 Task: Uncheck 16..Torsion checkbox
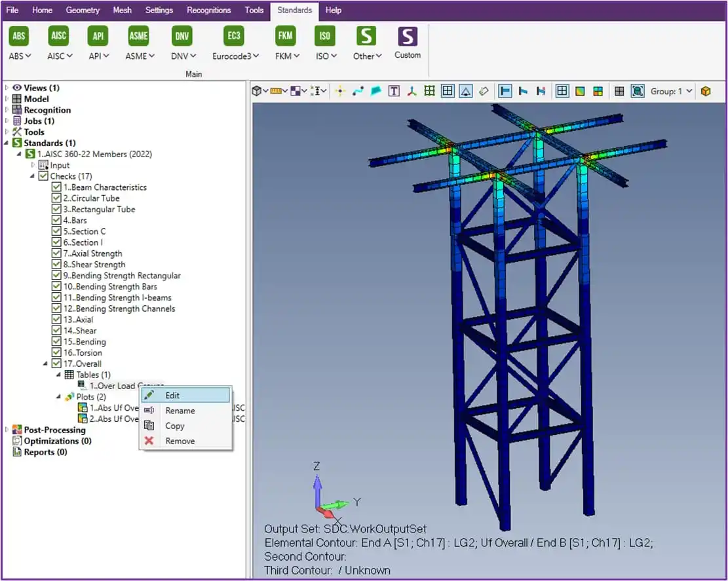click(56, 352)
